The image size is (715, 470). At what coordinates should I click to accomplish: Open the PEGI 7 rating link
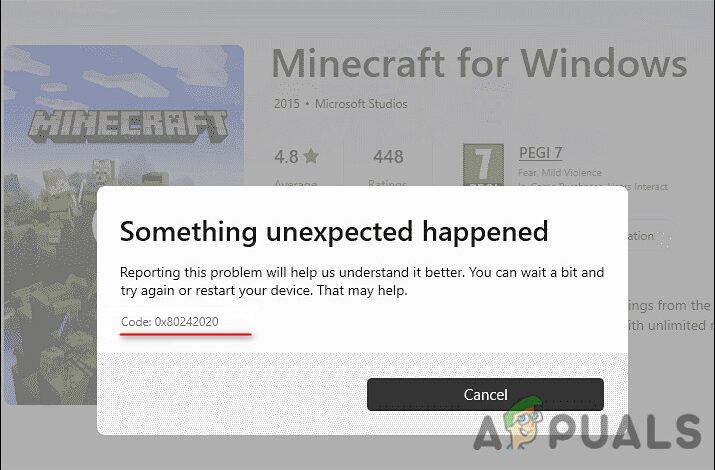pyautogui.click(x=540, y=153)
